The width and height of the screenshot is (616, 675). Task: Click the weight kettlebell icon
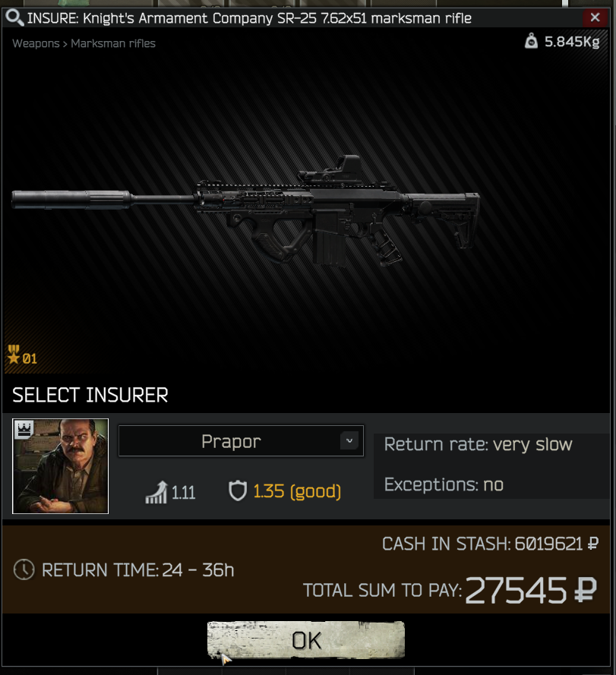coord(531,41)
